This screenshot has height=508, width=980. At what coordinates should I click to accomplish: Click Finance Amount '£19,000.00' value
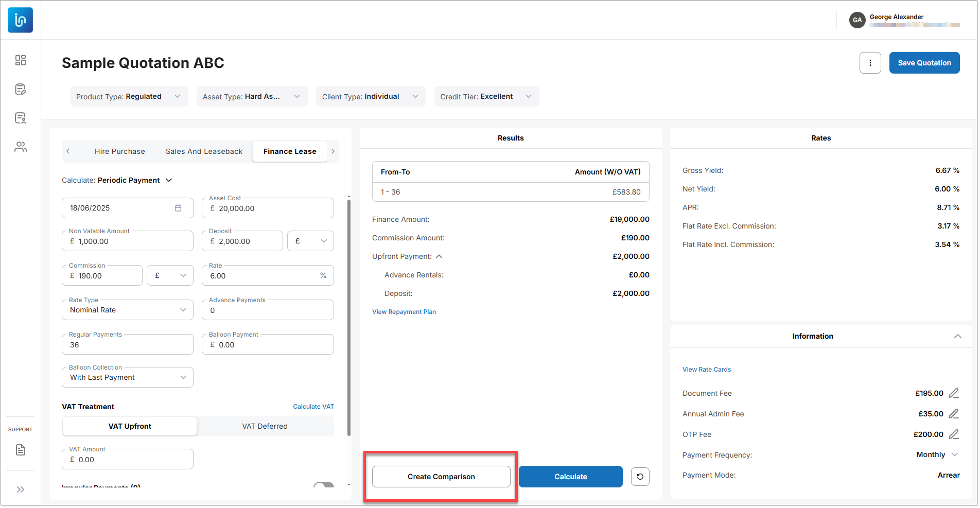coord(629,219)
